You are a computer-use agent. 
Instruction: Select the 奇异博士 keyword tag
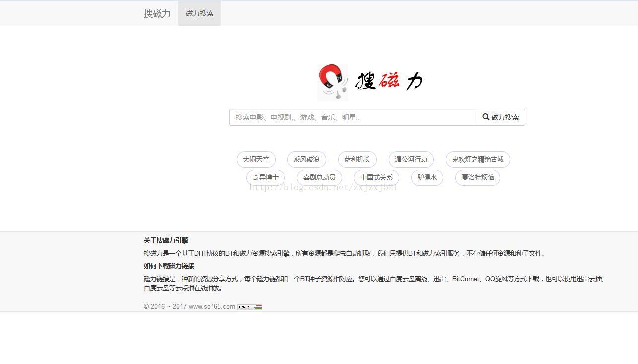pyautogui.click(x=266, y=177)
